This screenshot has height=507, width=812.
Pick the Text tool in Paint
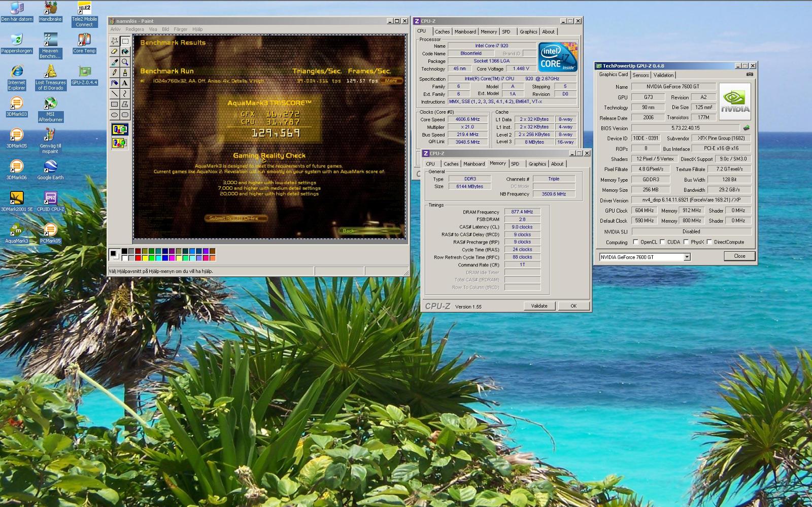(x=125, y=83)
